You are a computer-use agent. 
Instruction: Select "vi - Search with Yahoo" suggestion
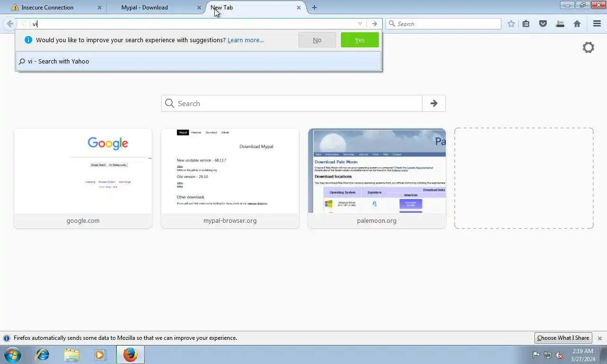coord(199,61)
